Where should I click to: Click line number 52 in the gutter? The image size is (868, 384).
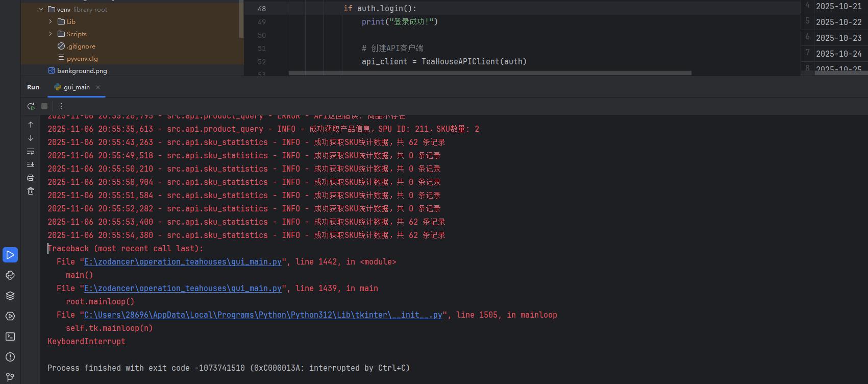pos(262,62)
